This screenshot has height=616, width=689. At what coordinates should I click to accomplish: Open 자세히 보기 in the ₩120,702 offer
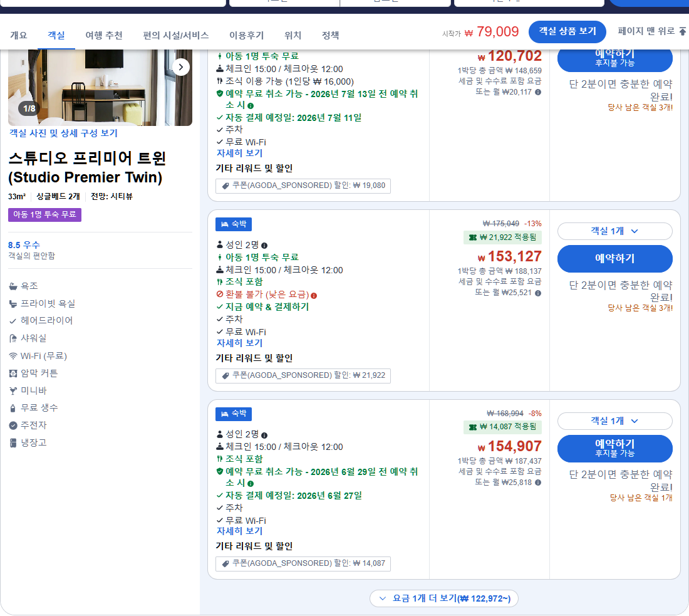tap(239, 154)
